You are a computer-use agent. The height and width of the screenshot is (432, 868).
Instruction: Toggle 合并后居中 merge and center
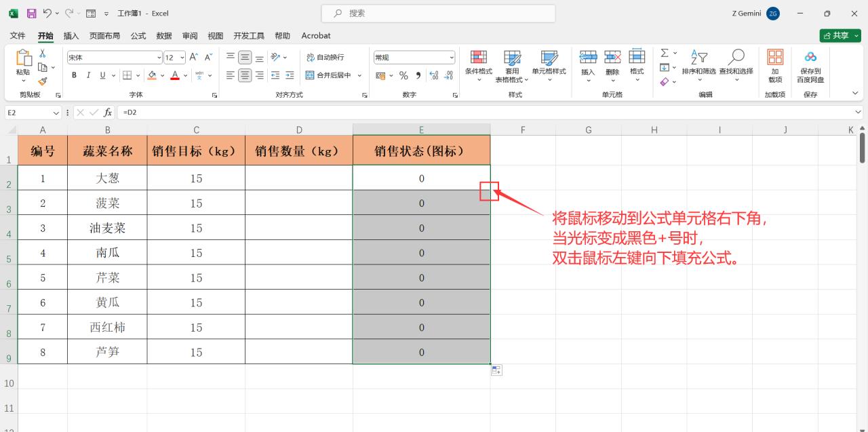[328, 75]
